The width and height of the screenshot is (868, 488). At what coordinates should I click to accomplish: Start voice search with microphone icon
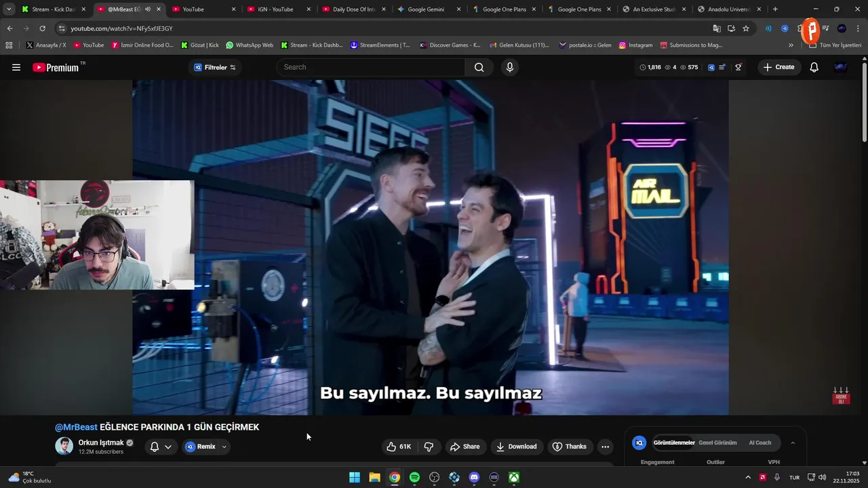510,67
